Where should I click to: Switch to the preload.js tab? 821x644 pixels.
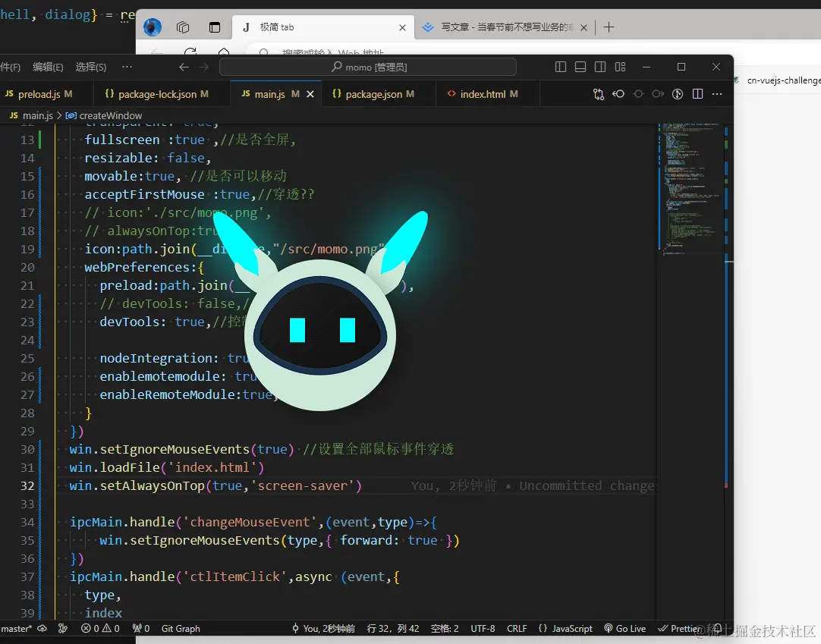[39, 94]
